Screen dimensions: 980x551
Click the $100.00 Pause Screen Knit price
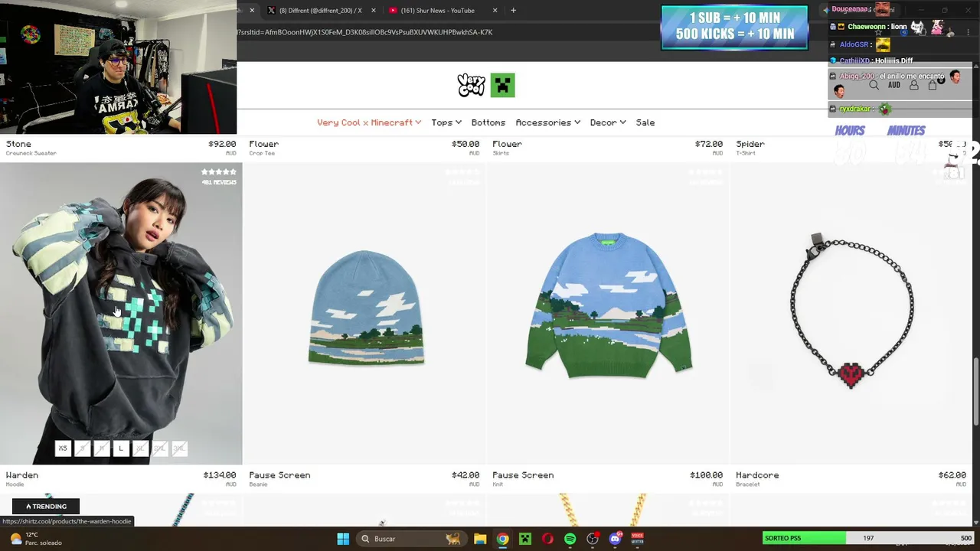click(x=706, y=475)
